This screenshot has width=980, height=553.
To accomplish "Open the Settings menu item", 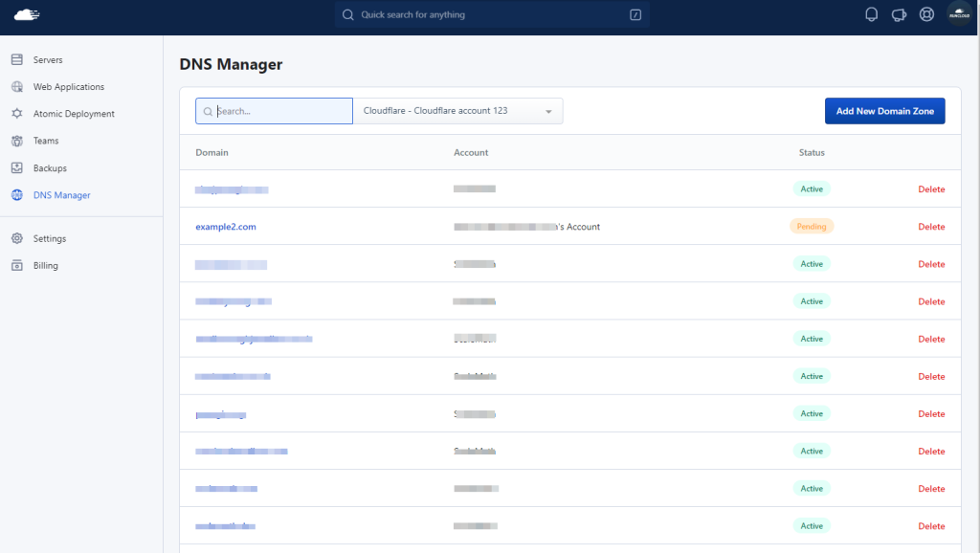I will 50,238.
